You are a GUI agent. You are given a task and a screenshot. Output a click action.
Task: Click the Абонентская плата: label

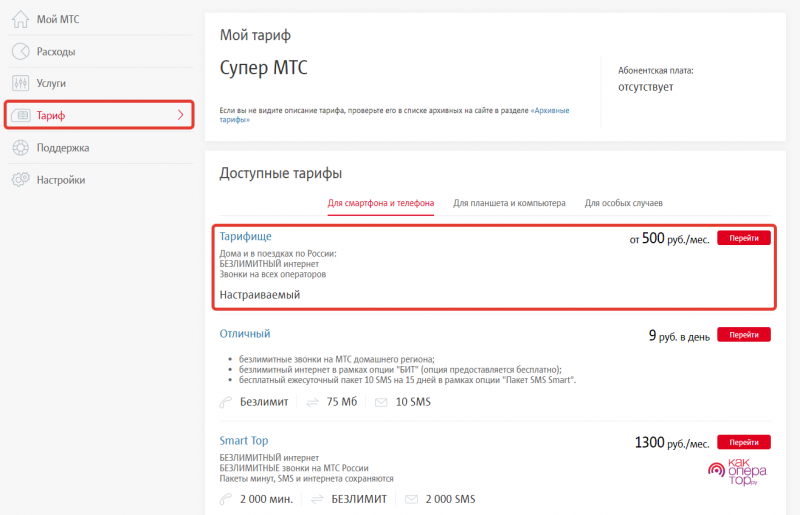pos(656,70)
